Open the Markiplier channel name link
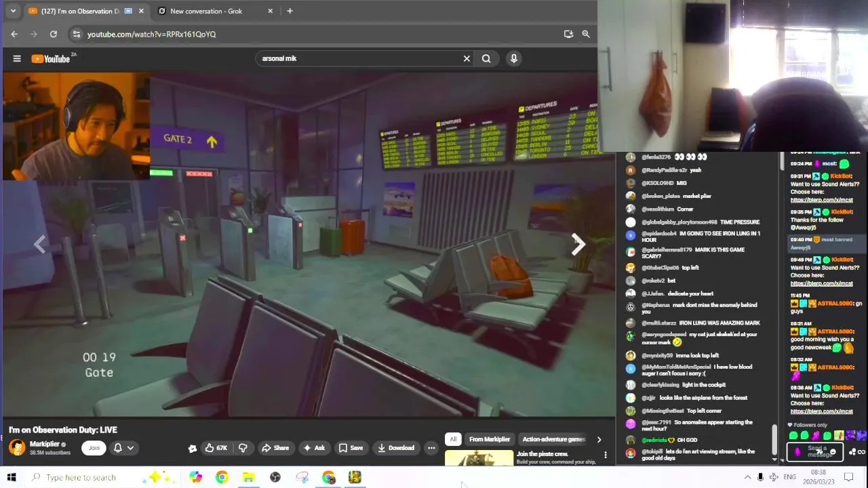Image resolution: width=868 pixels, height=488 pixels. tap(45, 444)
